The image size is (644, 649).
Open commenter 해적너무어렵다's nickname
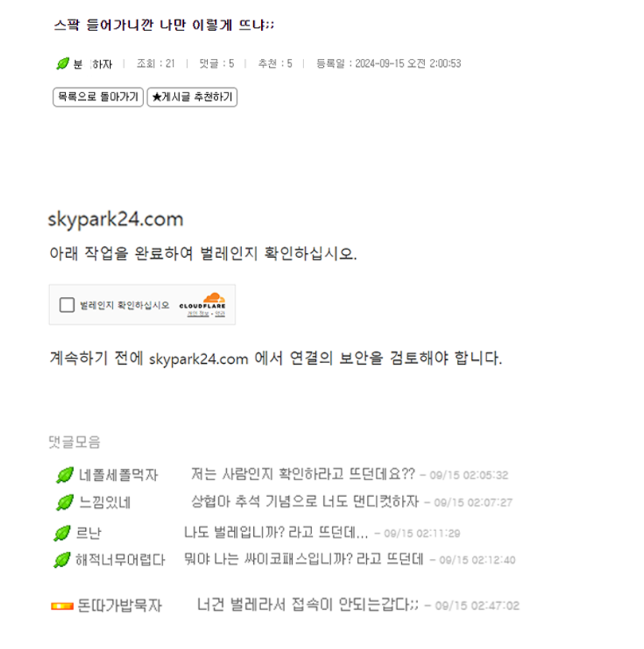[120, 560]
